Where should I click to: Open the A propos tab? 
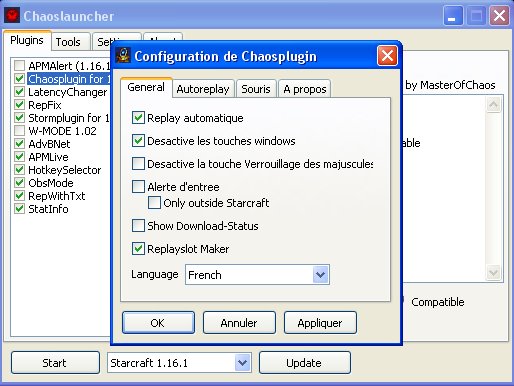(305, 89)
